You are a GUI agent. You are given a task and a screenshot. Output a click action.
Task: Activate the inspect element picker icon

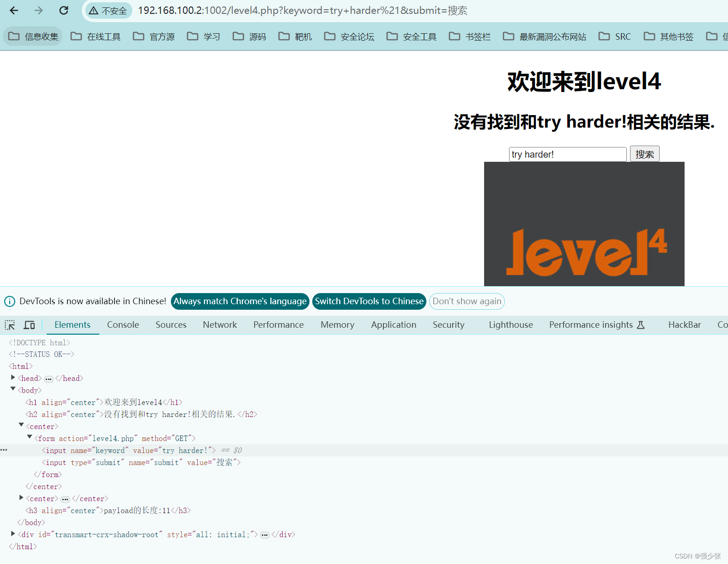click(10, 325)
